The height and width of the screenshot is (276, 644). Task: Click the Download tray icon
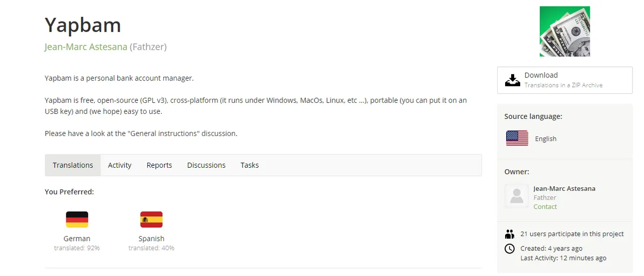coord(512,80)
